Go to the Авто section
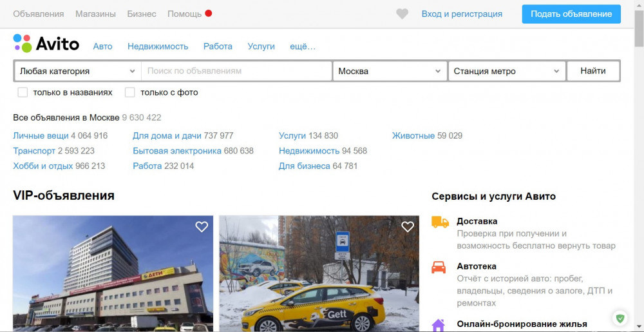 click(x=102, y=46)
